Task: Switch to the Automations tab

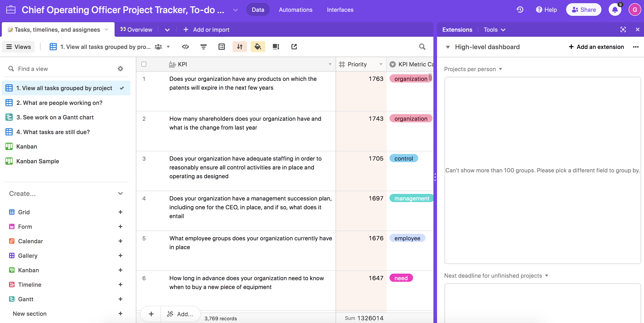Action: 296,10
